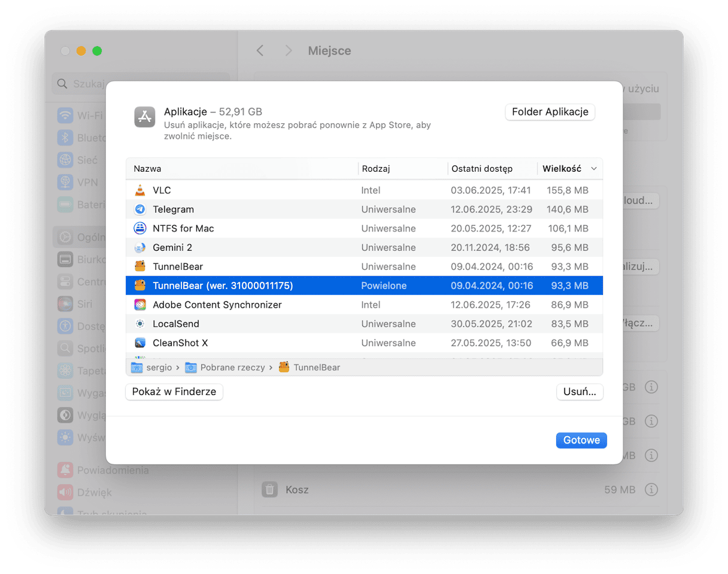Click the info icon next to Kosz
The image size is (728, 574).
click(x=651, y=490)
